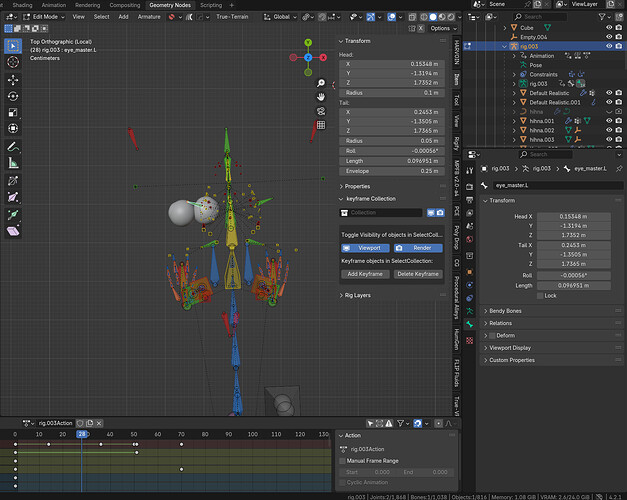Open the Armature menu
Screen dimensions: 627x500
coord(149,17)
